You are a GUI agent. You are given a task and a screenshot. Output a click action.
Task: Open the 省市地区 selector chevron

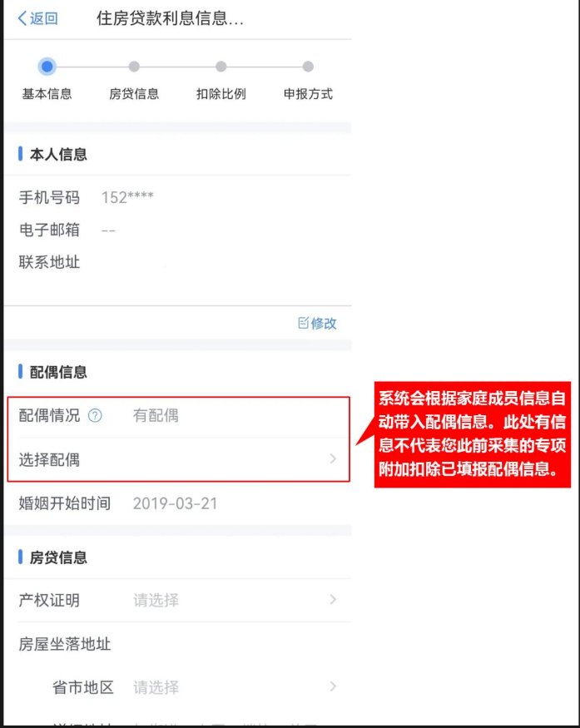pyautogui.click(x=333, y=686)
